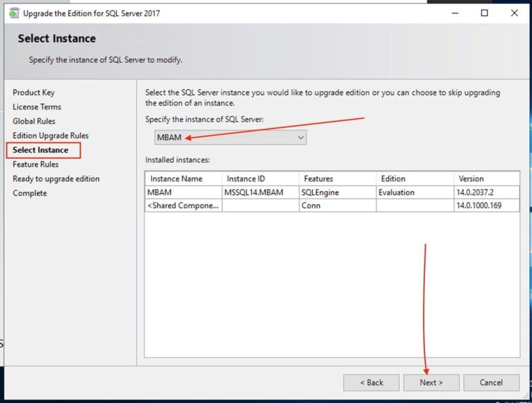The image size is (532, 403).
Task: Maximize the upgrade wizard window
Action: click(x=484, y=13)
